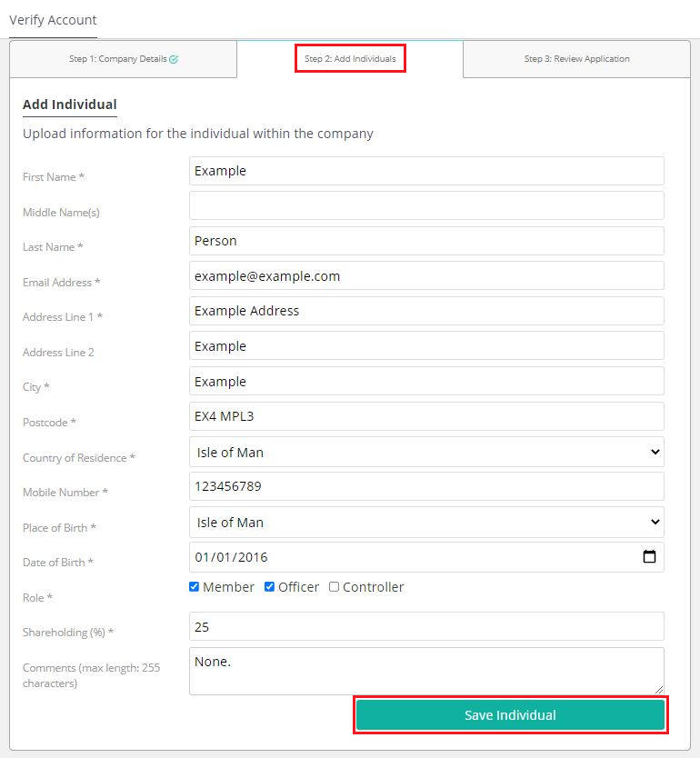This screenshot has height=758, width=700.
Task: Uncheck the Officer role checkbox
Action: 269,586
